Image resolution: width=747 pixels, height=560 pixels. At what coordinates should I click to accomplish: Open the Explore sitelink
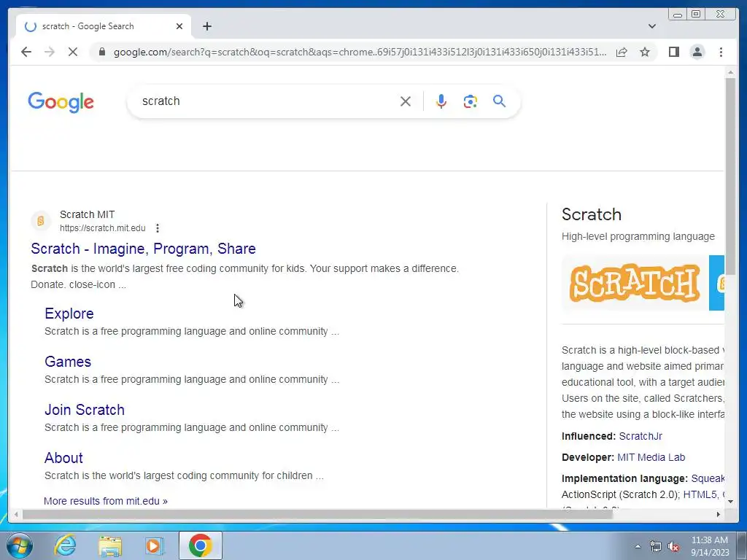tap(69, 314)
